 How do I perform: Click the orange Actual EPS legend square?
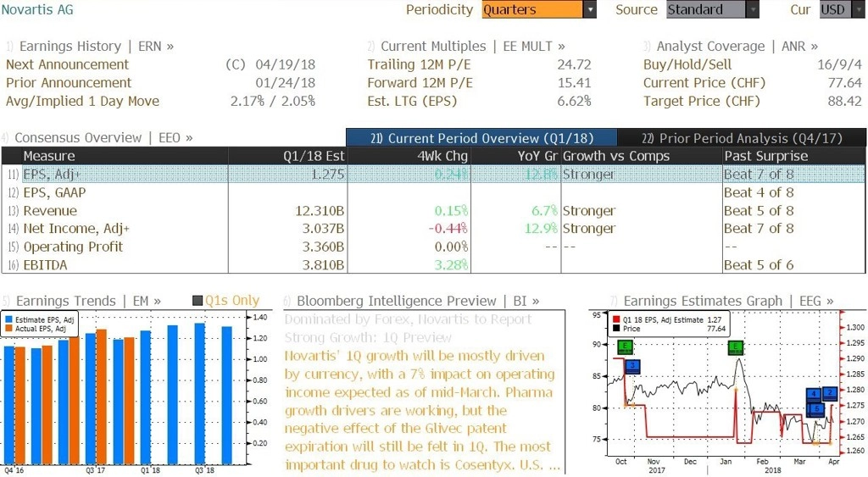8,329
